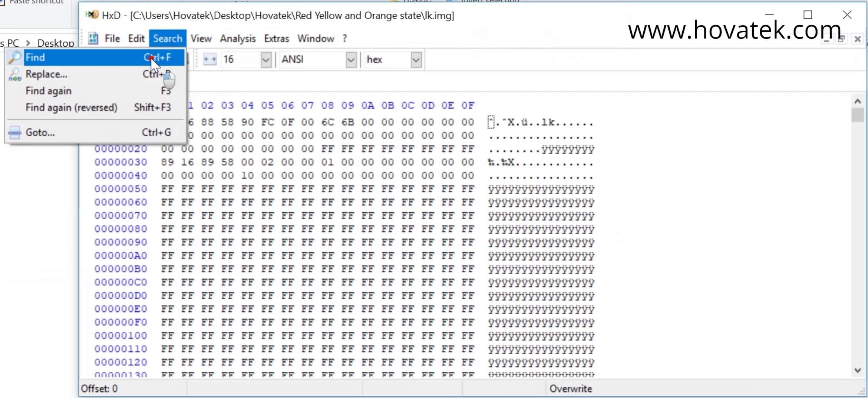Choose Find again from the Search menu
The width and height of the screenshot is (868, 398).
(48, 91)
